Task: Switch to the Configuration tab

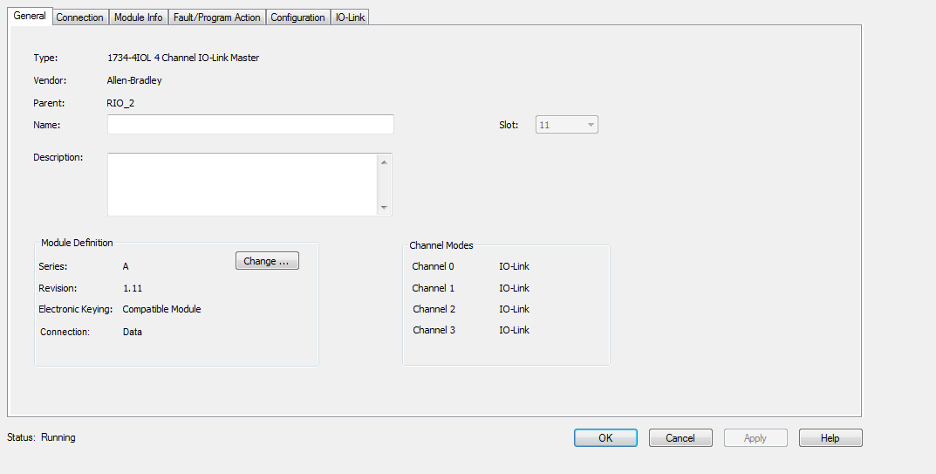Action: pyautogui.click(x=298, y=17)
